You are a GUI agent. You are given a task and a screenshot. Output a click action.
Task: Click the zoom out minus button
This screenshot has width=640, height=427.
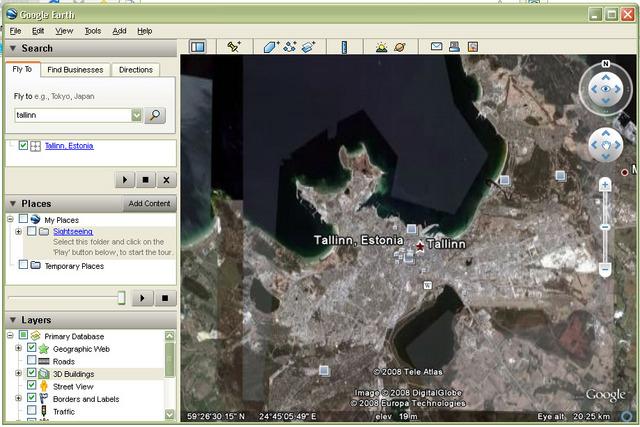tap(605, 269)
